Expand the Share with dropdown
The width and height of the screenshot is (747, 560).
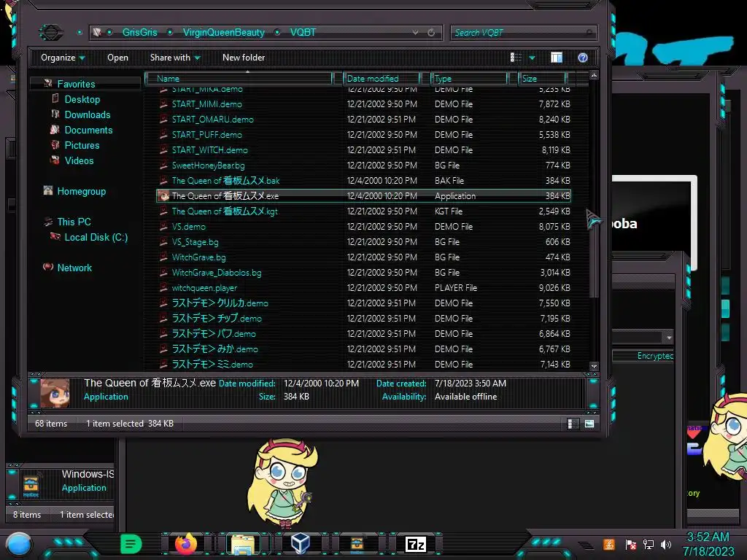tap(175, 58)
